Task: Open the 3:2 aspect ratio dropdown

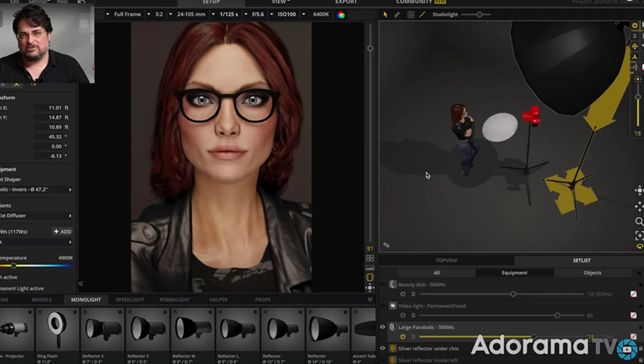Action: click(x=156, y=14)
